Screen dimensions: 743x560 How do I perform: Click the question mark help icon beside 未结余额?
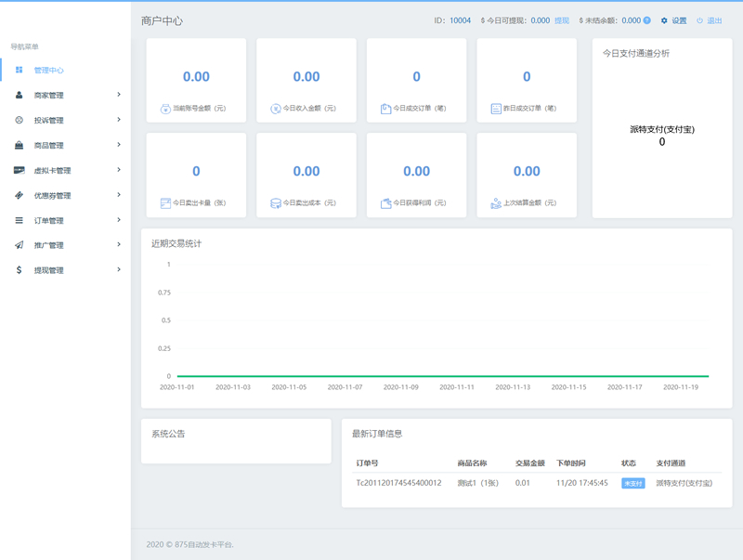coord(646,20)
